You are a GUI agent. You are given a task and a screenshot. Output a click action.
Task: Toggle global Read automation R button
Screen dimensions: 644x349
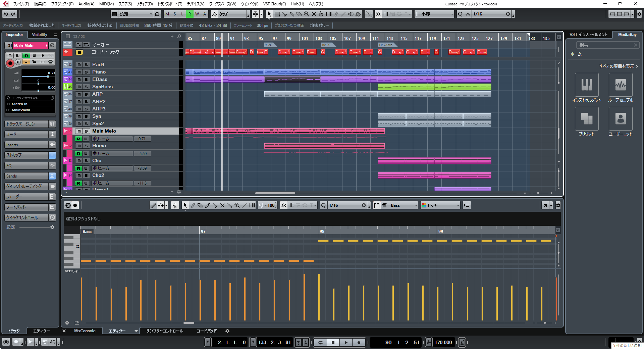190,14
